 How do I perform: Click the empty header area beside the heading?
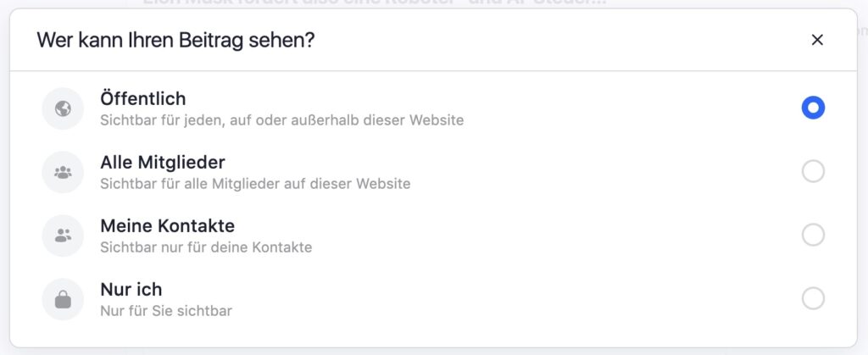[x=551, y=40]
